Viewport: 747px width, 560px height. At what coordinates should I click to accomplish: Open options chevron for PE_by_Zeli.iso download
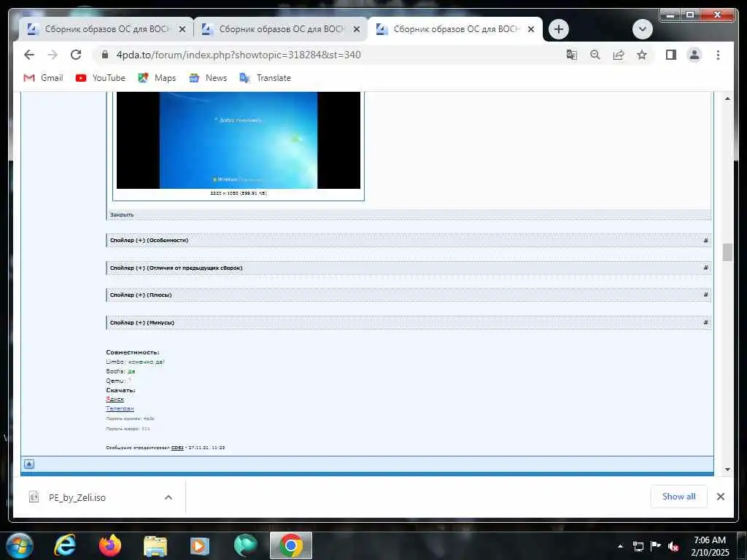click(169, 497)
